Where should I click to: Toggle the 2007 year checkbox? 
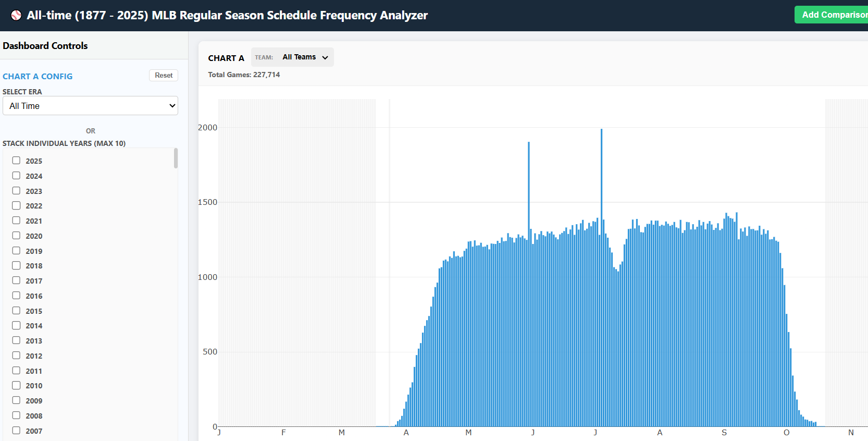click(x=17, y=431)
